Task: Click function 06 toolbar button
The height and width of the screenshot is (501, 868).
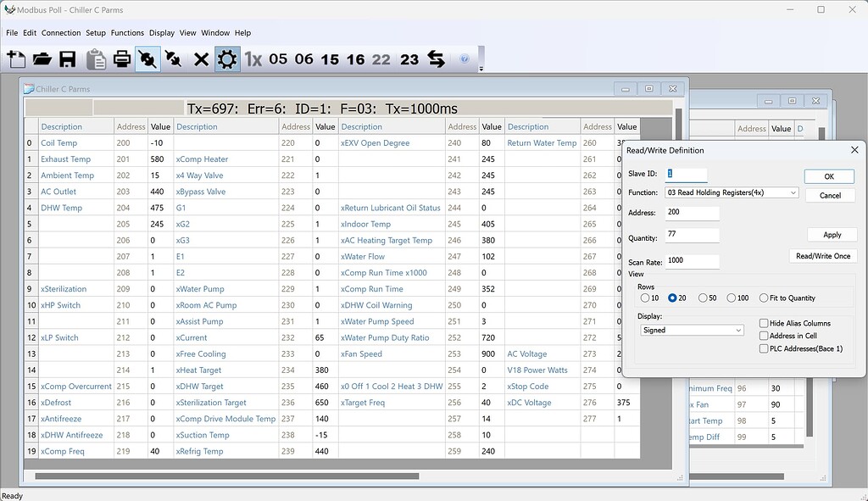Action: click(304, 59)
